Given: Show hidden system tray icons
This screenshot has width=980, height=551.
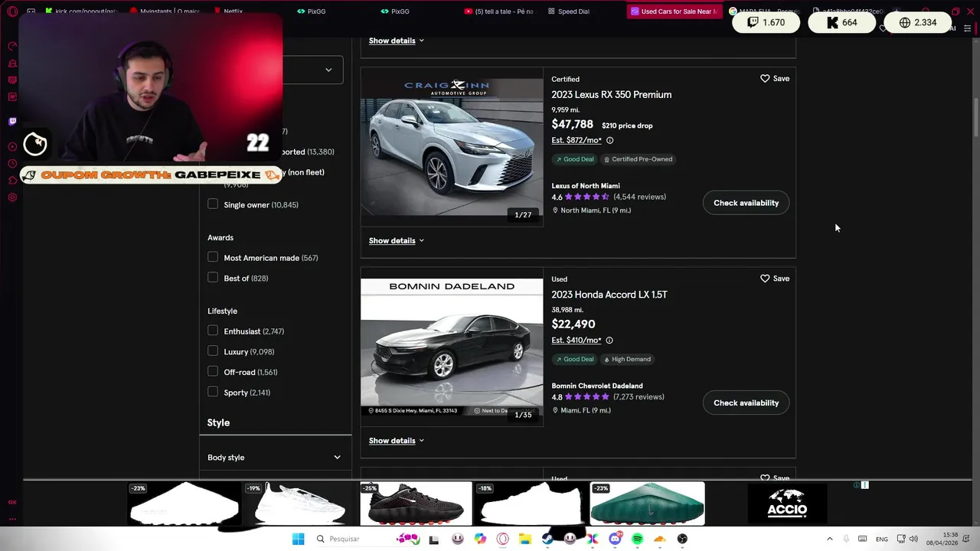Looking at the screenshot, I should coord(829,539).
